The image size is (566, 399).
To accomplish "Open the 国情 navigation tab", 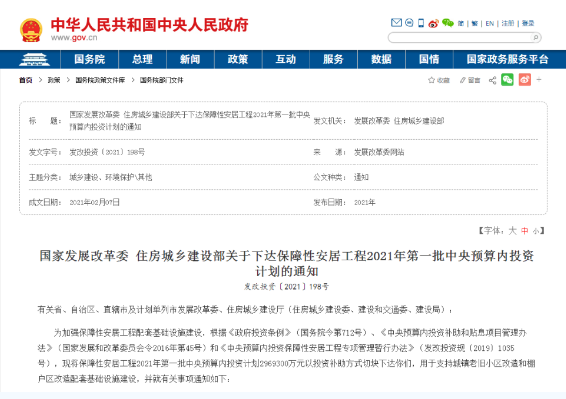I will pos(429,59).
